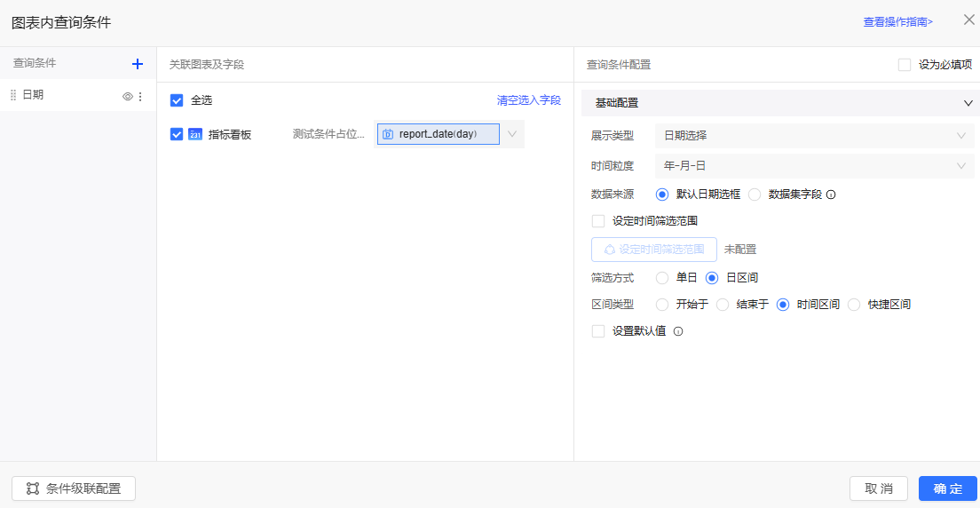The image size is (980, 508).
Task: Click the plus icon to add query condition
Action: (138, 64)
